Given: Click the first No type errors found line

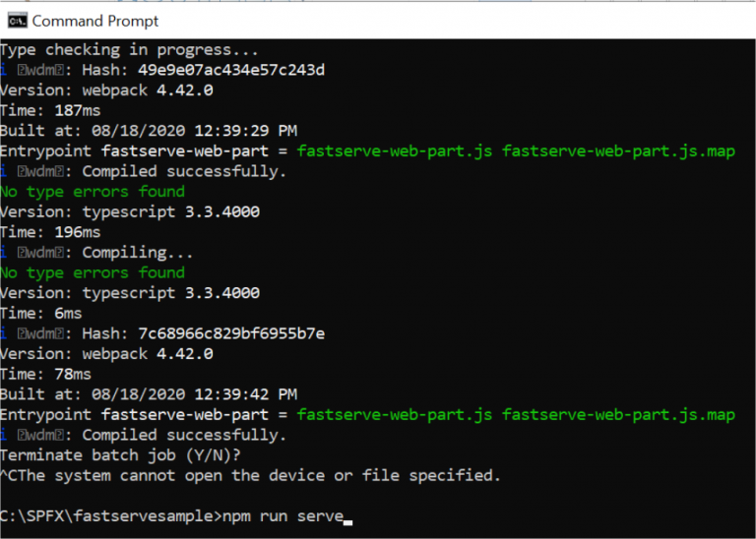Looking at the screenshot, I should tap(93, 192).
